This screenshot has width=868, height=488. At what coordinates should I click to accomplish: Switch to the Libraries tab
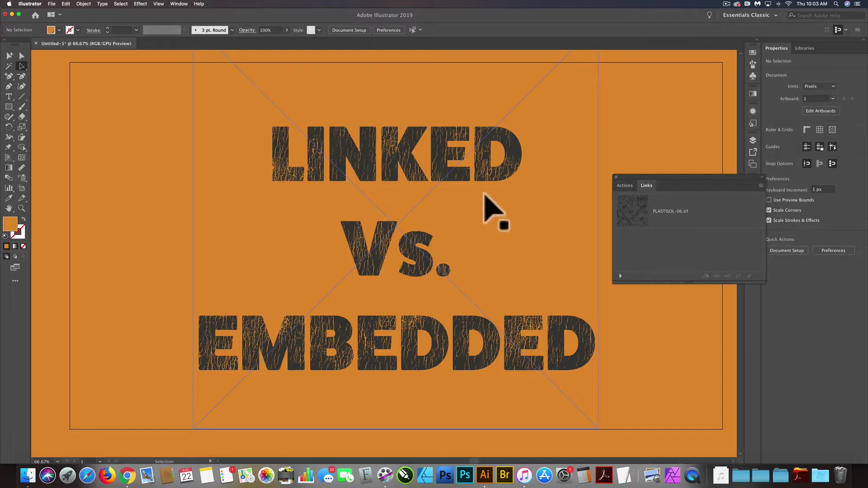[x=804, y=48]
